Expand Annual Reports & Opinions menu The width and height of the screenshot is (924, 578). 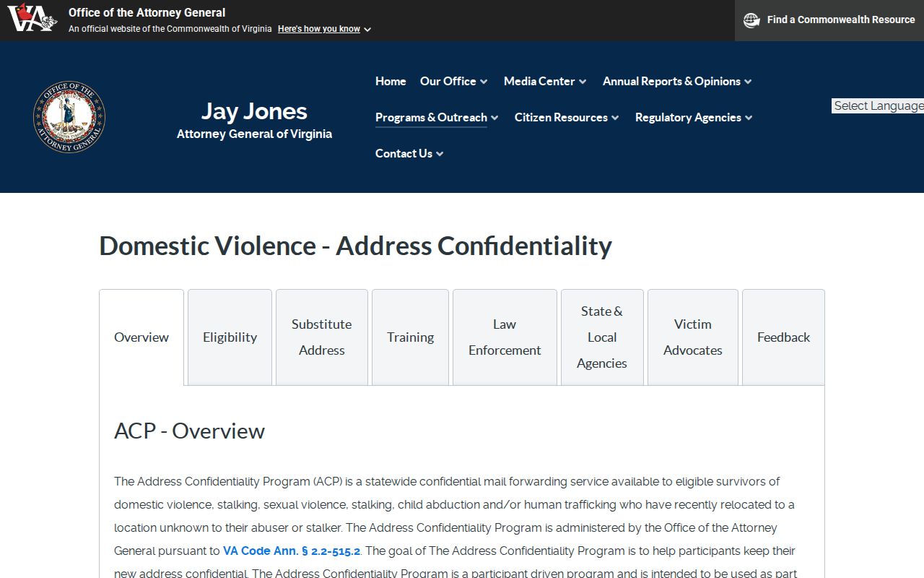pos(677,81)
